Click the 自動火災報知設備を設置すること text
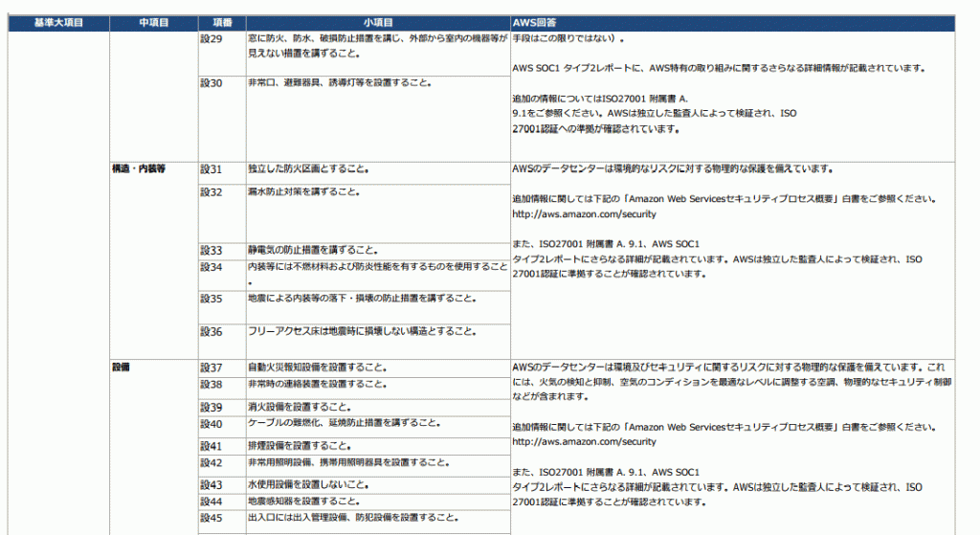 click(318, 368)
